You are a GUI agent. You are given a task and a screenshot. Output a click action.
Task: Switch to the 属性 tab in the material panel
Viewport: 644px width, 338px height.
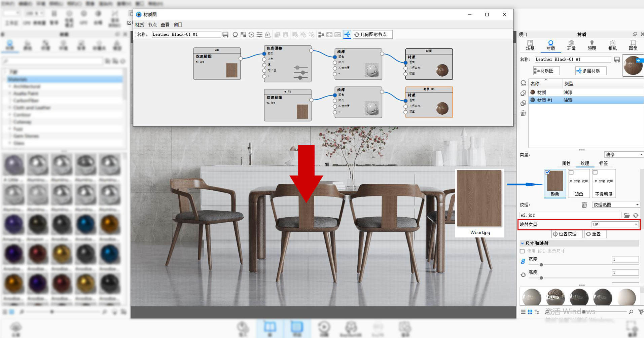pyautogui.click(x=566, y=163)
